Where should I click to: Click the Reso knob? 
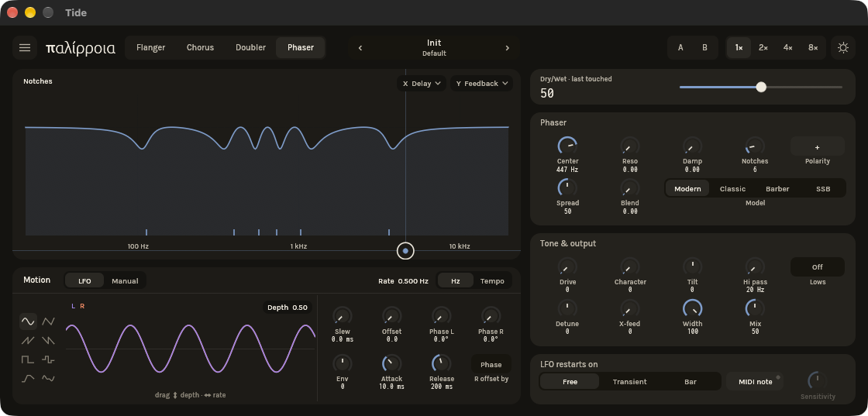[630, 146]
